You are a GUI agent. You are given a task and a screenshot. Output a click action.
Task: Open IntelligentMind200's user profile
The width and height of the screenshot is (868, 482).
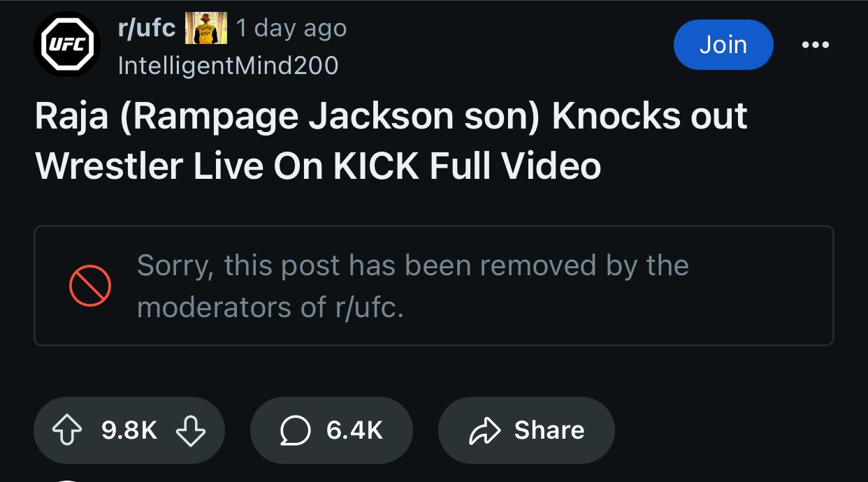[229, 66]
